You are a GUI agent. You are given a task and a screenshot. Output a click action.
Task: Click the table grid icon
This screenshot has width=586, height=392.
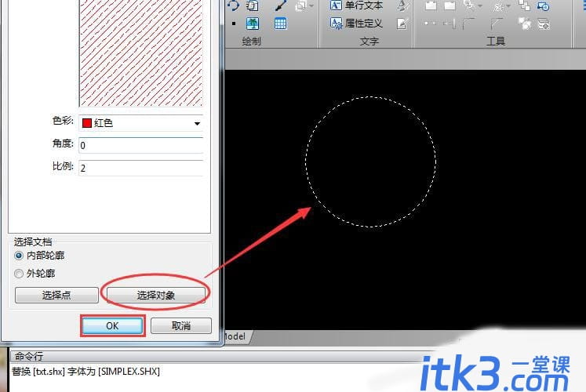pyautogui.click(x=280, y=24)
